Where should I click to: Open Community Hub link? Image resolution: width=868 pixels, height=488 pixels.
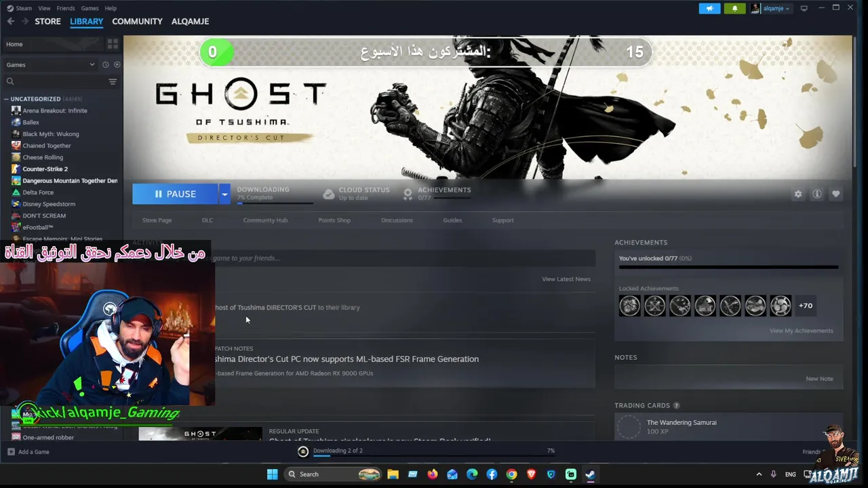(265, 220)
